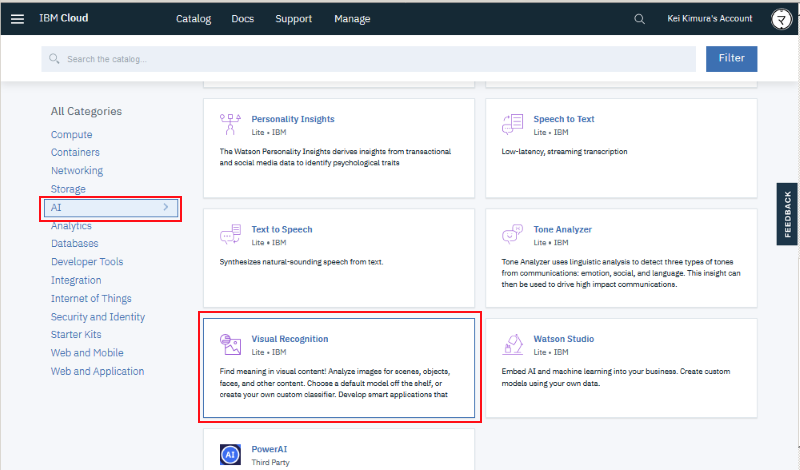Image resolution: width=800 pixels, height=470 pixels.
Task: Click the search magnifier in top bar
Action: pyautogui.click(x=639, y=19)
